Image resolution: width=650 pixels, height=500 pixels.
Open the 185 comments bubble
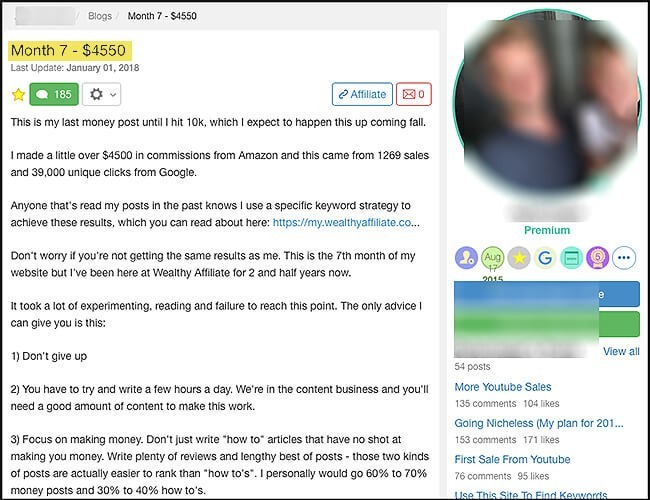[x=54, y=95]
